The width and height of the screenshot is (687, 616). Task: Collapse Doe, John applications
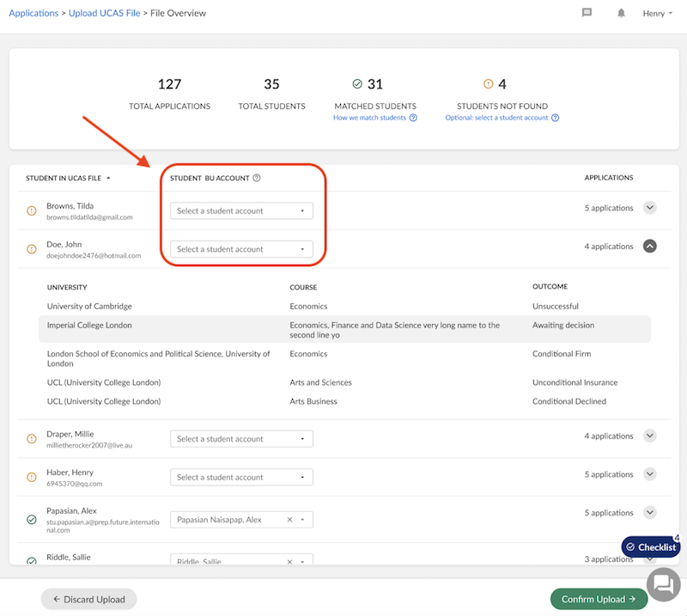[x=650, y=246]
